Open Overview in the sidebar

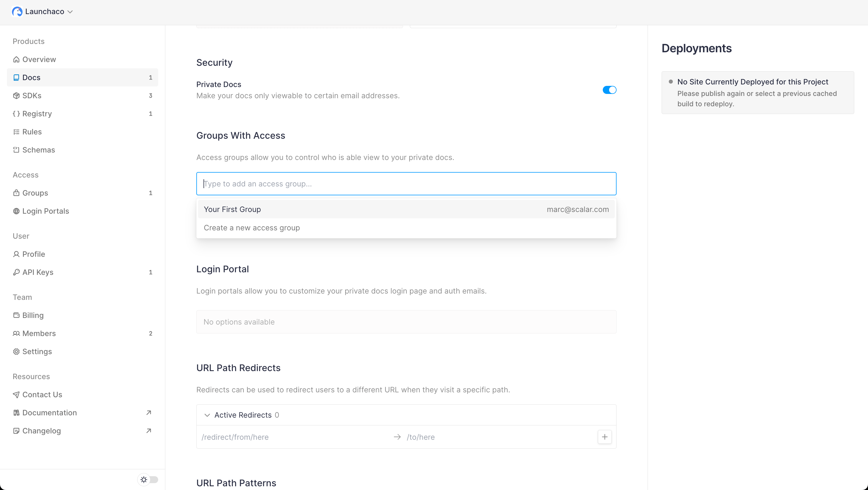pyautogui.click(x=82, y=59)
